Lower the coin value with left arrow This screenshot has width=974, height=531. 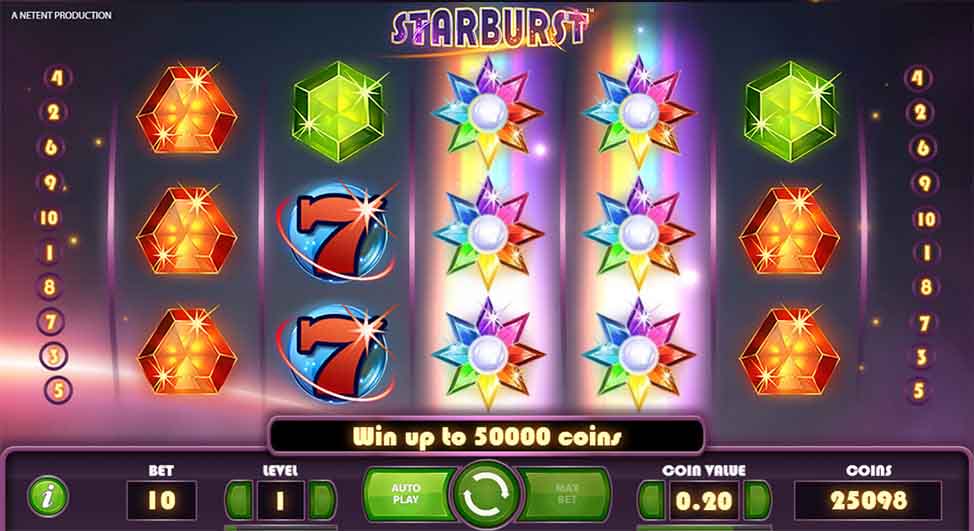point(652,499)
